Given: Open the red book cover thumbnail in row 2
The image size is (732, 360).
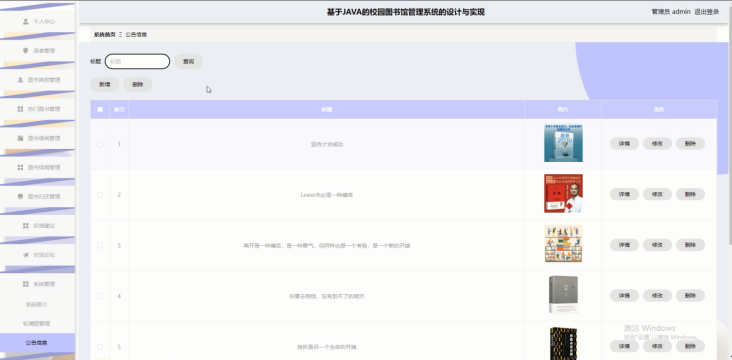Looking at the screenshot, I should click(563, 193).
